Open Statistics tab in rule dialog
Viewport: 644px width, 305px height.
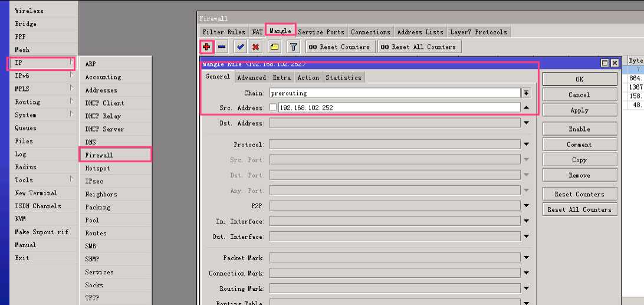pyautogui.click(x=343, y=77)
